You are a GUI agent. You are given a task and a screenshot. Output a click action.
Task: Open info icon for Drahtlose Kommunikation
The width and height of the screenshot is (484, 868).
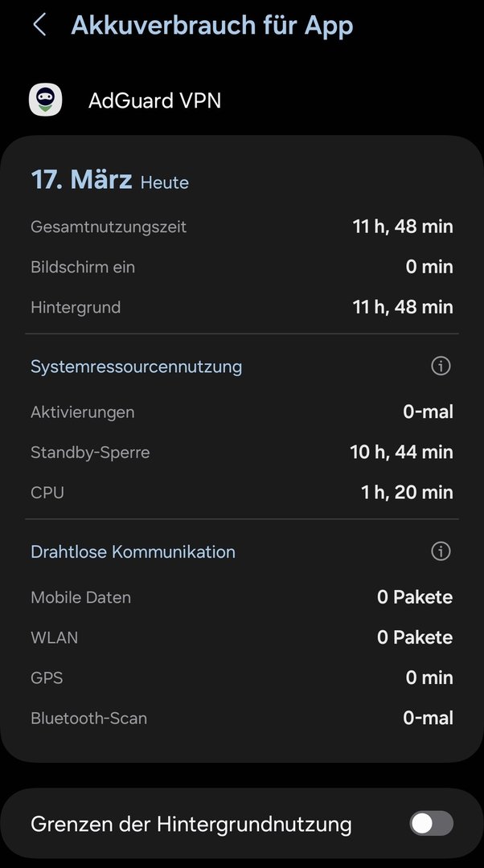[x=441, y=551]
